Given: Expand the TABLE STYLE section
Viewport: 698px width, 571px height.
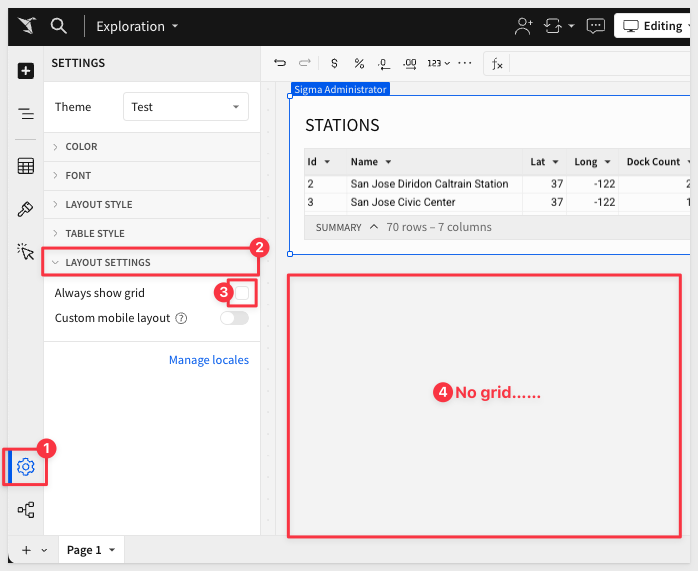Looking at the screenshot, I should [x=95, y=234].
